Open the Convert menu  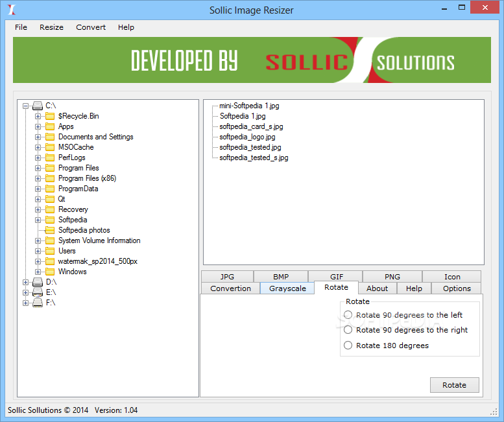pos(91,27)
